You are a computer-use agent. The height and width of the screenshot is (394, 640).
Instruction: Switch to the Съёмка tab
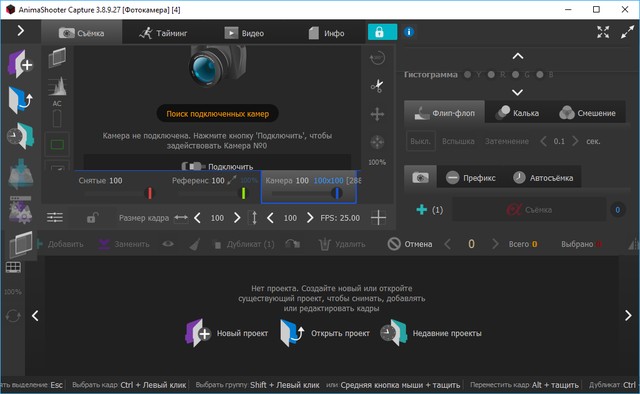[x=82, y=33]
